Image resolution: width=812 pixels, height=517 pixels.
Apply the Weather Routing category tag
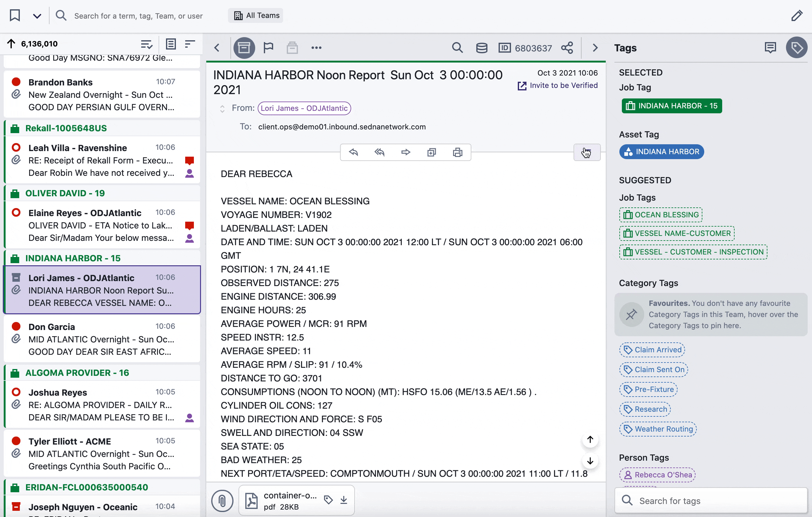[x=658, y=429]
